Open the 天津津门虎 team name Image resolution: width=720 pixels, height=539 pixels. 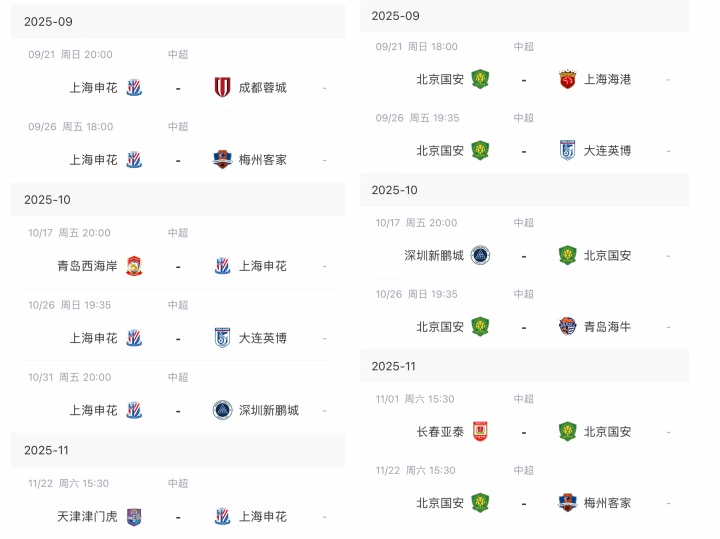87,517
